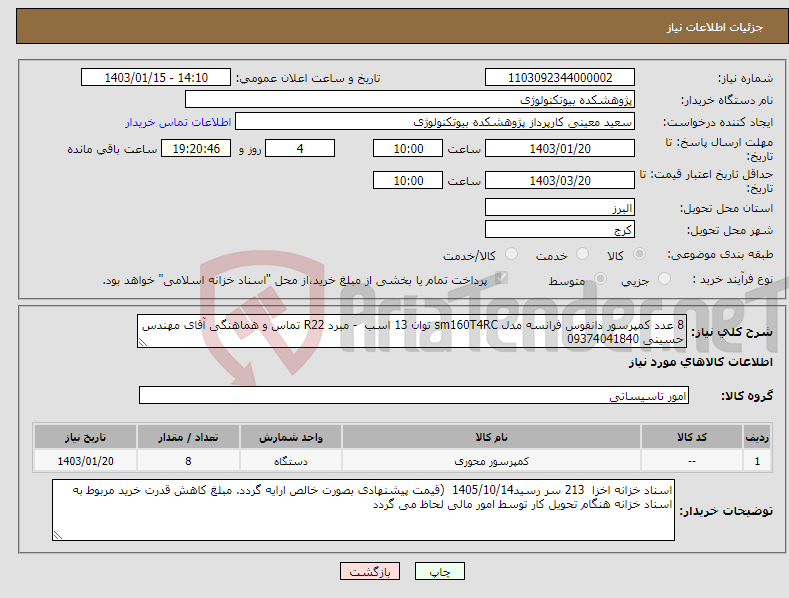Click the توضیحات خریدار notes text area

point(363,510)
